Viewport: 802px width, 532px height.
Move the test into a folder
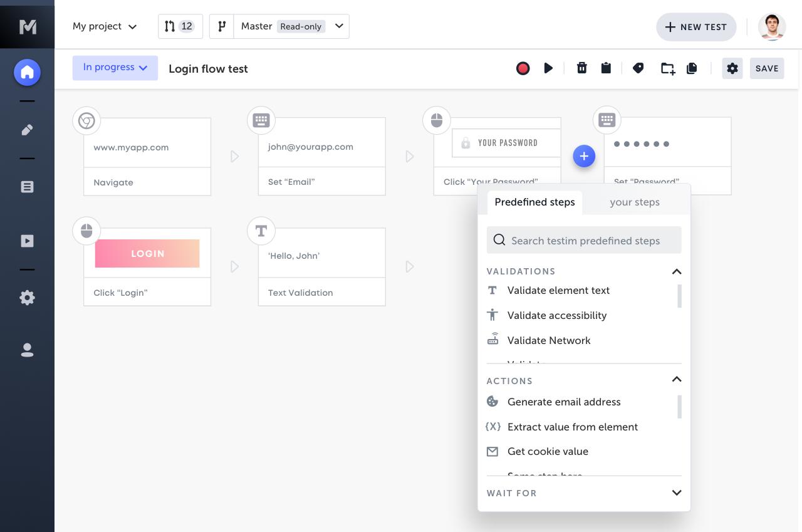pos(667,68)
